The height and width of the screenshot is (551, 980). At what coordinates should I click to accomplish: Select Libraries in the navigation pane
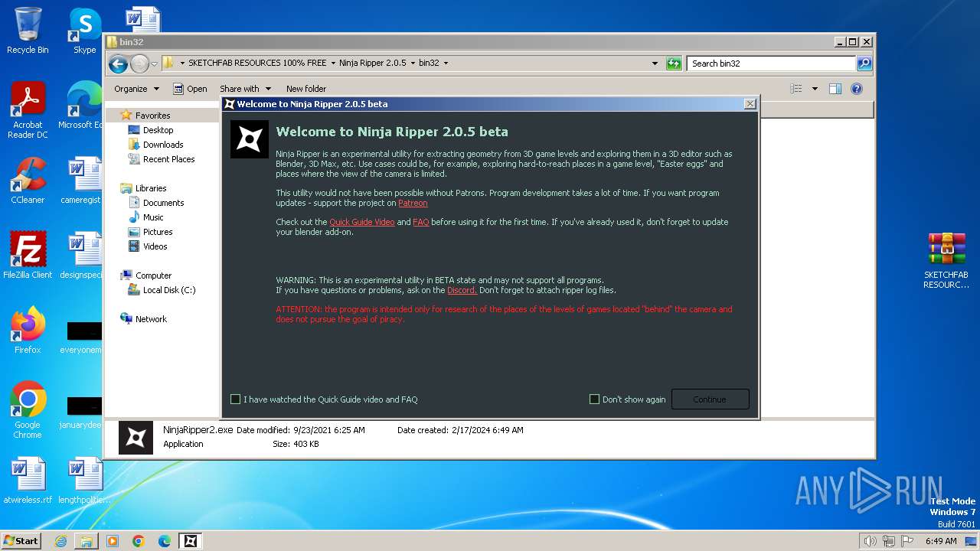tap(151, 188)
